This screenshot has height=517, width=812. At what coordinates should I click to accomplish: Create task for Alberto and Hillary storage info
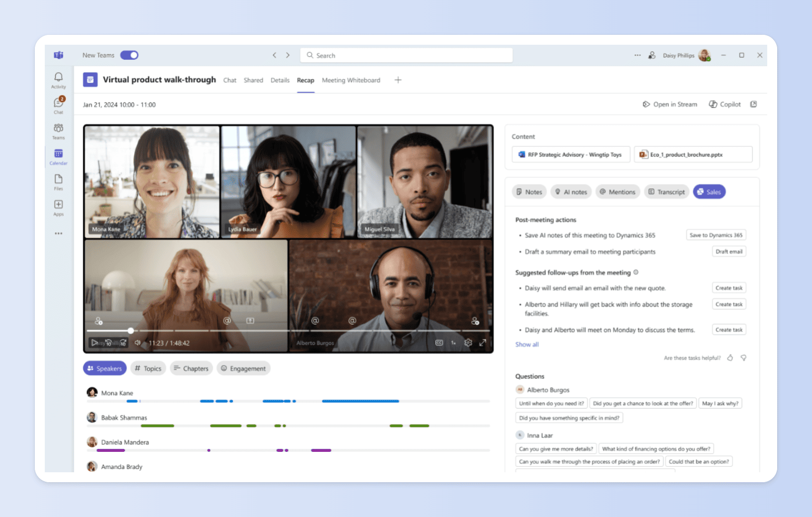[x=729, y=304]
